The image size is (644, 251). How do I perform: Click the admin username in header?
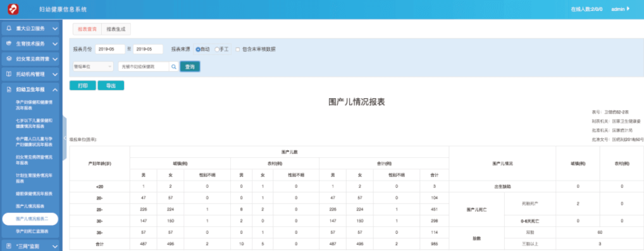pyautogui.click(x=617, y=9)
